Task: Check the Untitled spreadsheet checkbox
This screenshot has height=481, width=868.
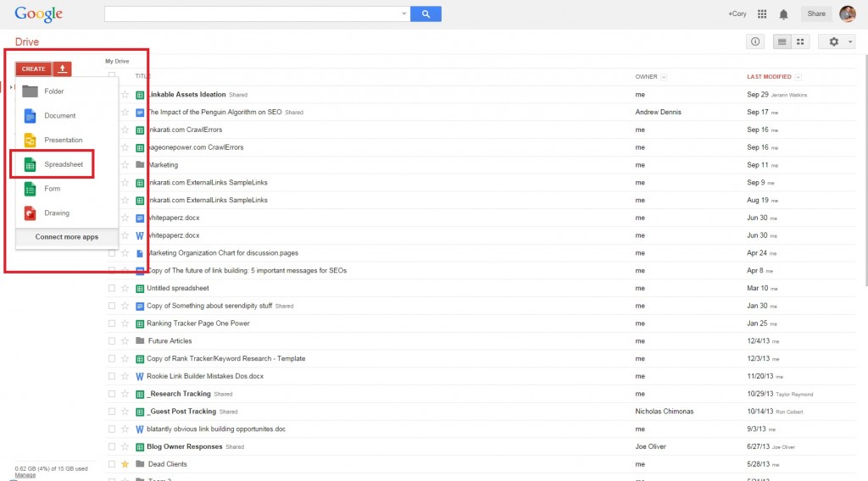Action: pyautogui.click(x=112, y=288)
